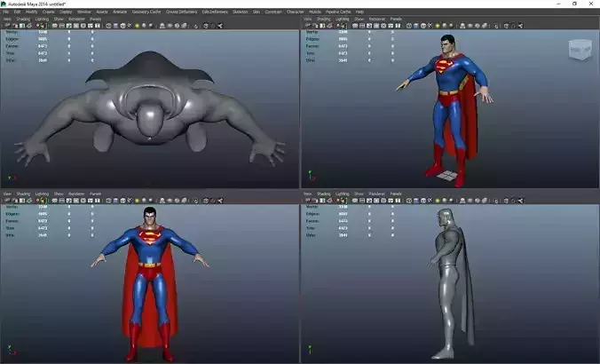The image size is (600, 364).
Task: Open Camera Attributes icon in gray top-view panel
Action: (x=14, y=26)
